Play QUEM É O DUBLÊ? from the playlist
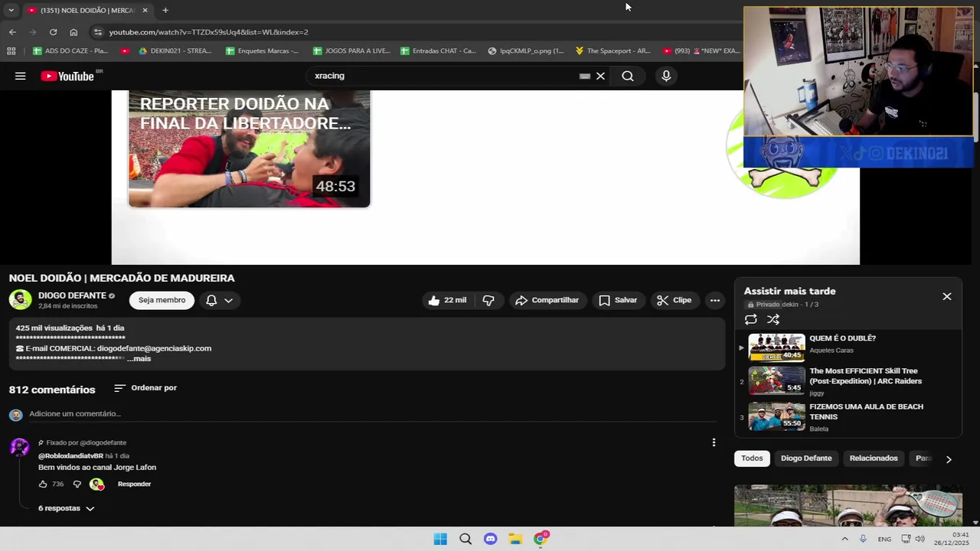The image size is (980, 551). pos(848,347)
